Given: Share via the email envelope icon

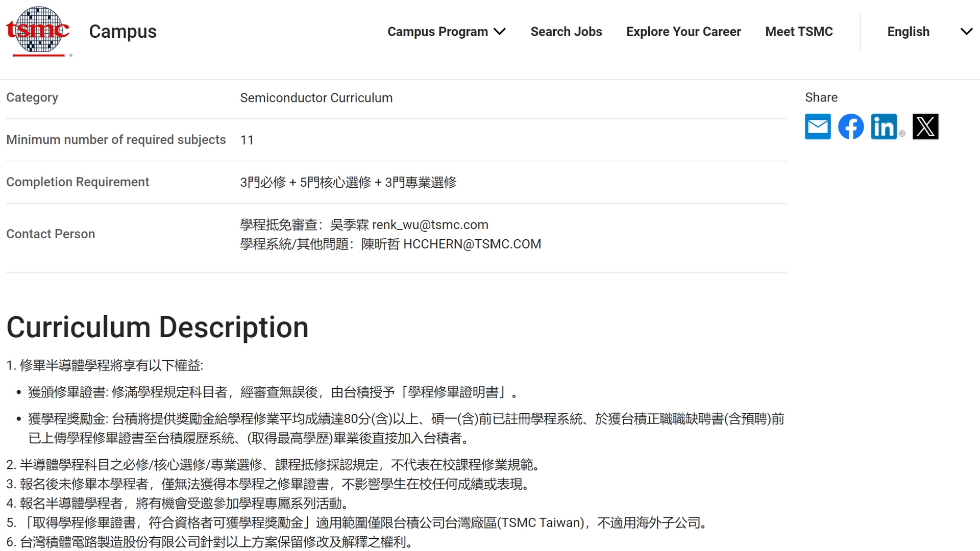Looking at the screenshot, I should (818, 127).
